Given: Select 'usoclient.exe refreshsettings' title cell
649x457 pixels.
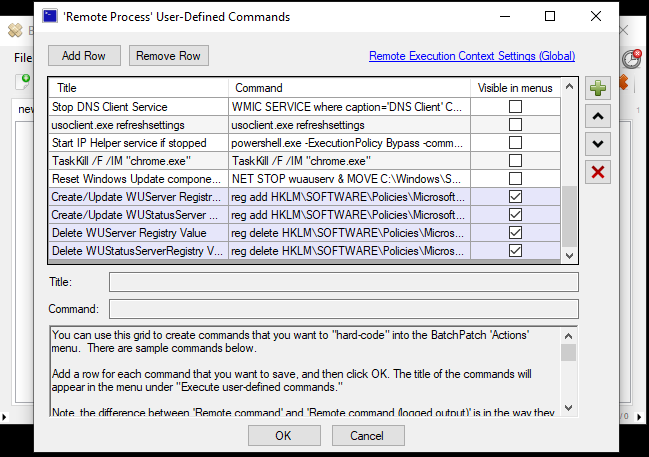Looking at the screenshot, I should 138,125.
